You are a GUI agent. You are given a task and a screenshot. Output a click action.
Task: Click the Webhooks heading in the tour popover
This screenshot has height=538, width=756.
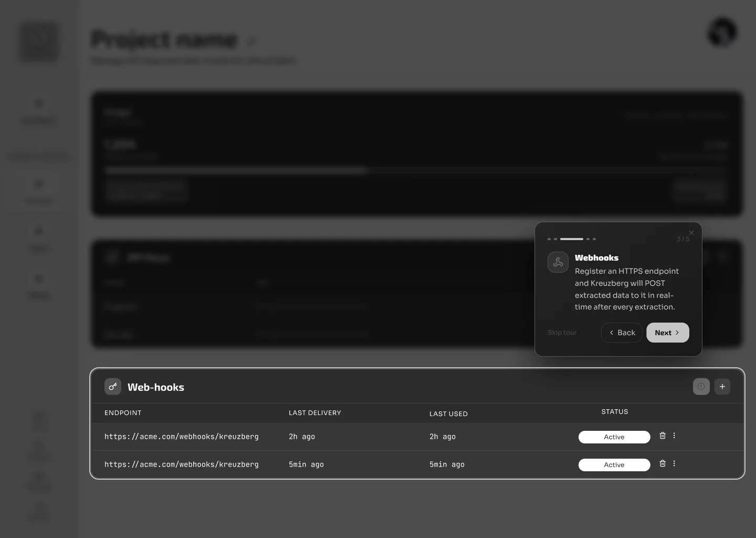coord(596,258)
